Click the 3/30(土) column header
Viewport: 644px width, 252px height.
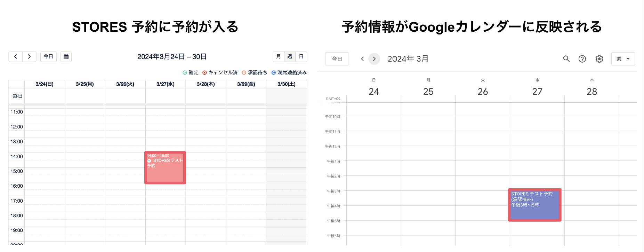pos(287,84)
